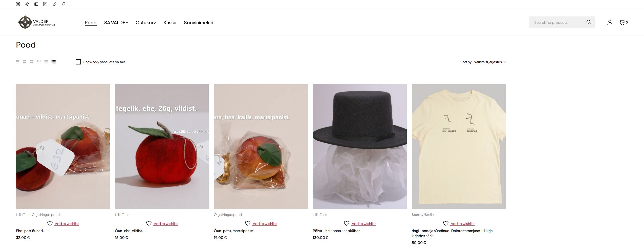Viewport: 644px width, 251px height.
Task: Click the search magnifier icon
Action: (589, 22)
